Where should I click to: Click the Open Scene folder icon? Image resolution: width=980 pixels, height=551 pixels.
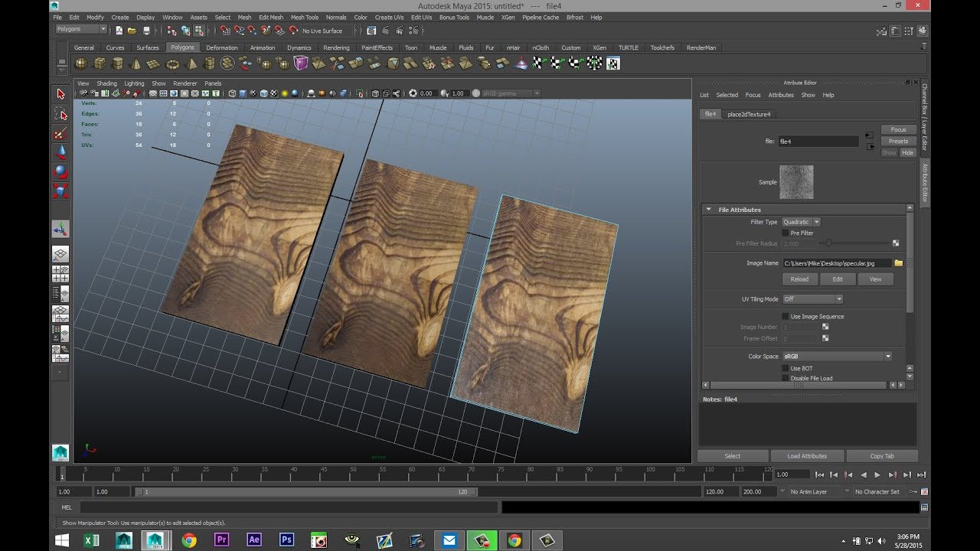coord(132,31)
